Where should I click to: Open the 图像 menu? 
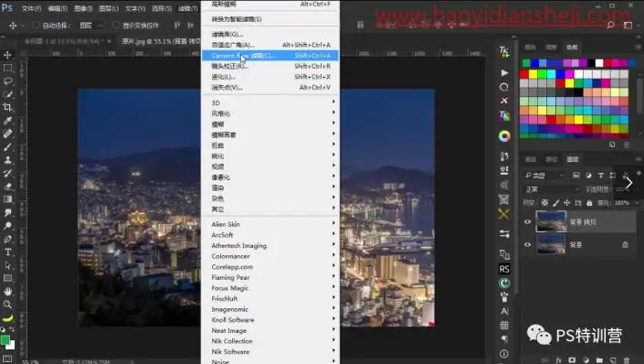click(82, 8)
